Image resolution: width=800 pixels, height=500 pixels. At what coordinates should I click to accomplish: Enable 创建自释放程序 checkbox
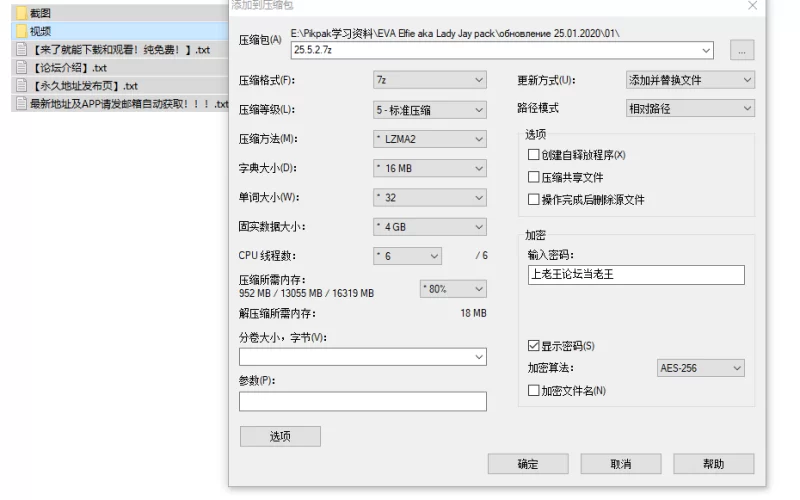534,155
